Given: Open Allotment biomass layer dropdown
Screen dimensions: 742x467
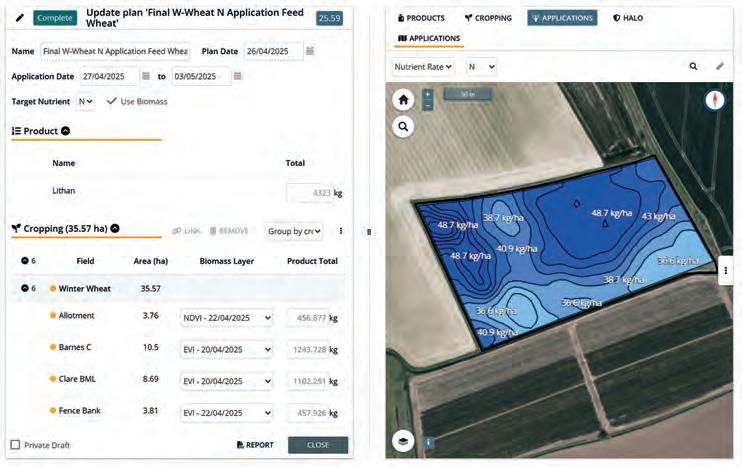Looking at the screenshot, I should pyautogui.click(x=227, y=318).
